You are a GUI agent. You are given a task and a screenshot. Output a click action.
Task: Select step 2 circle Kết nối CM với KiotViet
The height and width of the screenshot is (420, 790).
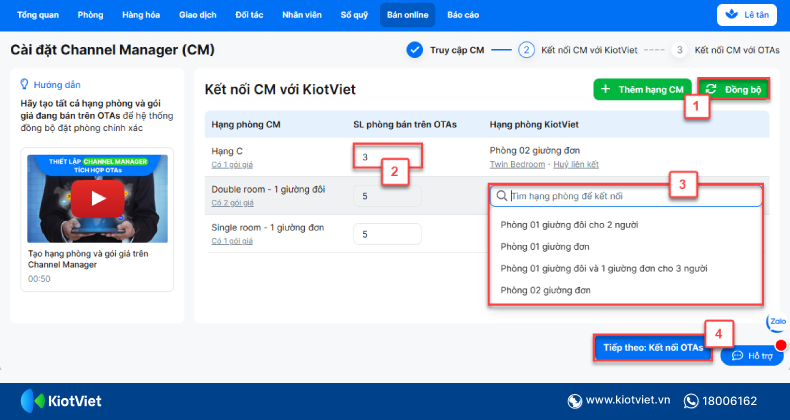[x=526, y=50]
